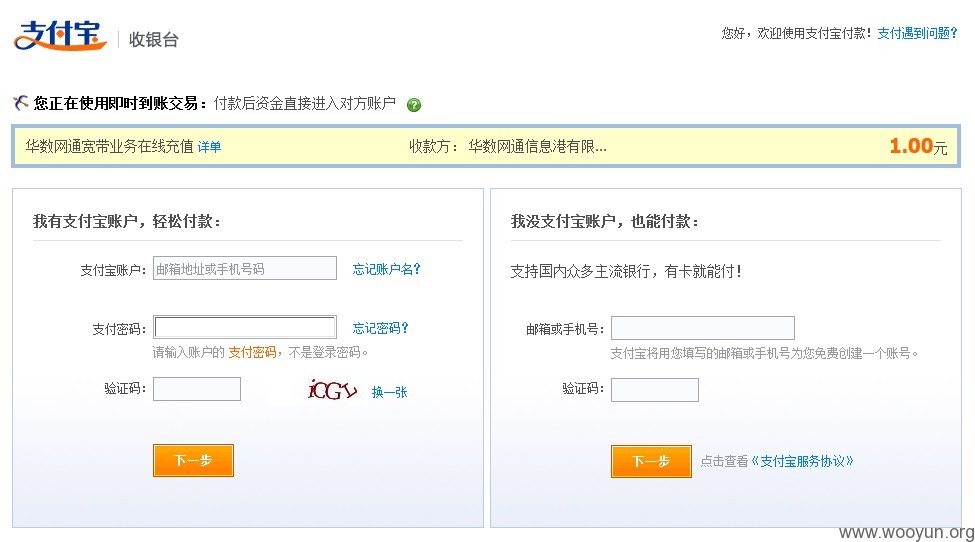Click the CAPTCHA image iCGV
Image resolution: width=975 pixels, height=542 pixels.
(x=332, y=390)
